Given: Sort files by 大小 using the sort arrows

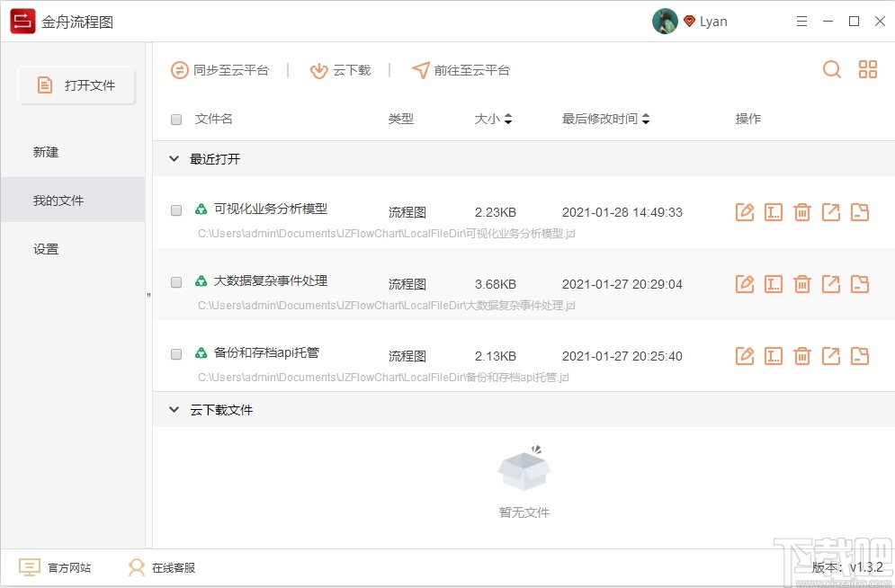Looking at the screenshot, I should (510, 118).
